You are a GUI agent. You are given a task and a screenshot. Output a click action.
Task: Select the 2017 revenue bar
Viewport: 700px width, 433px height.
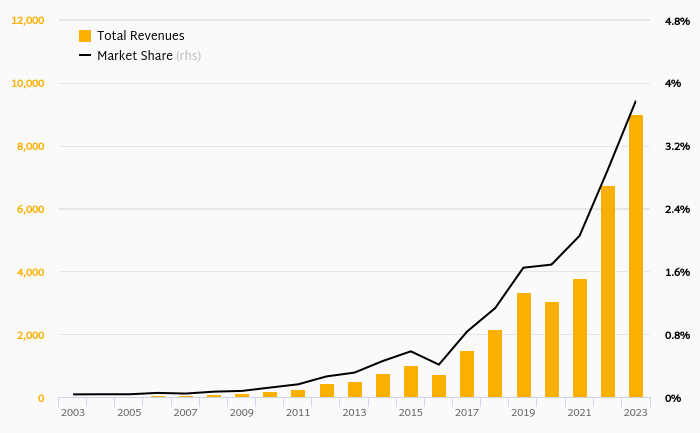467,374
